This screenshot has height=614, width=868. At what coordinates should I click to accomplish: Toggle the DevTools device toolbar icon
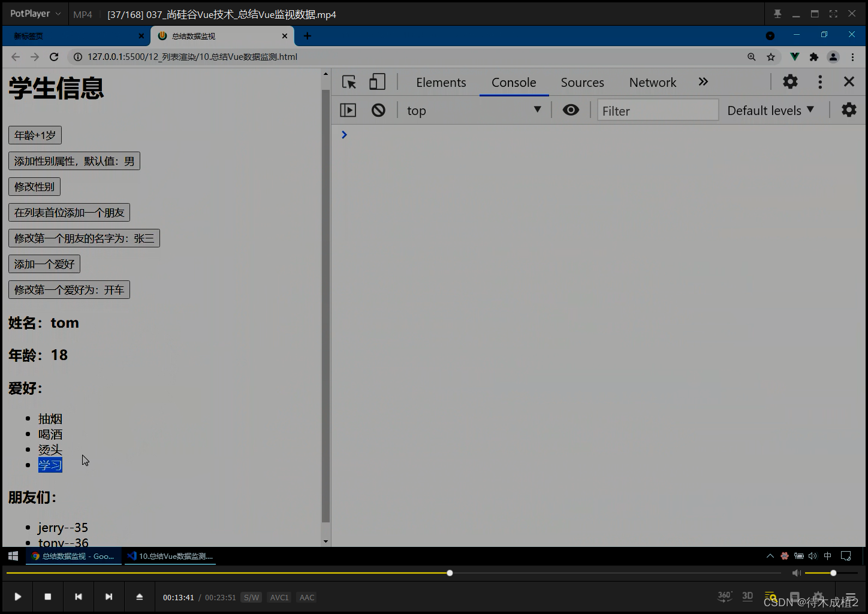pos(377,82)
